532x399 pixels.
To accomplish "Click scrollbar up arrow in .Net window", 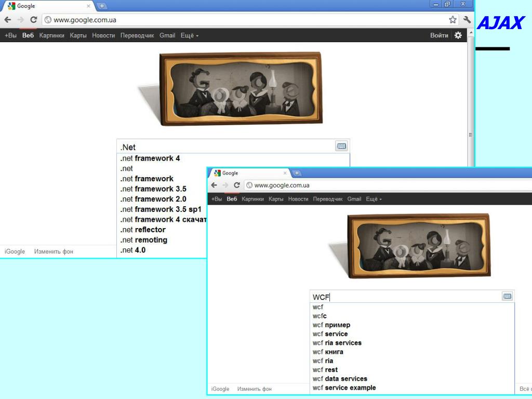I will (x=471, y=33).
